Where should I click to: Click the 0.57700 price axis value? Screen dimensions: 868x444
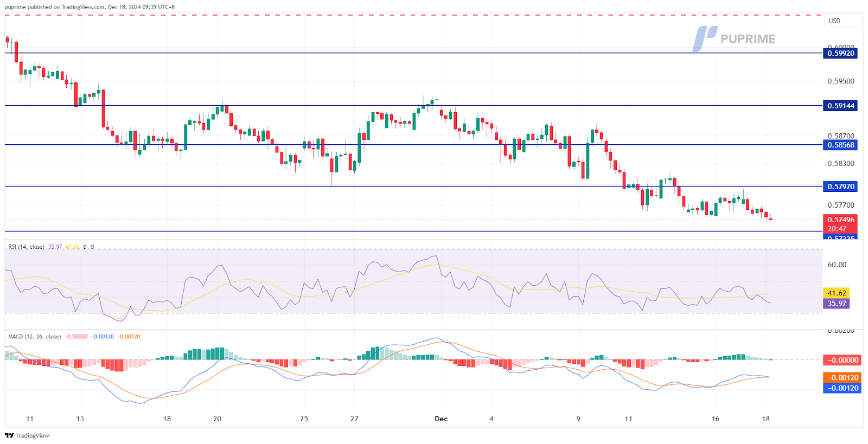click(841, 205)
